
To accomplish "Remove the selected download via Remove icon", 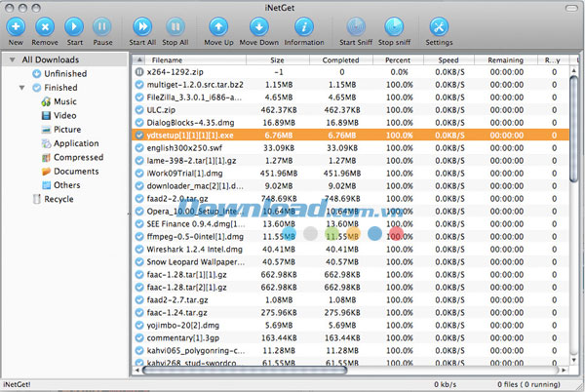I will pyautogui.click(x=45, y=27).
